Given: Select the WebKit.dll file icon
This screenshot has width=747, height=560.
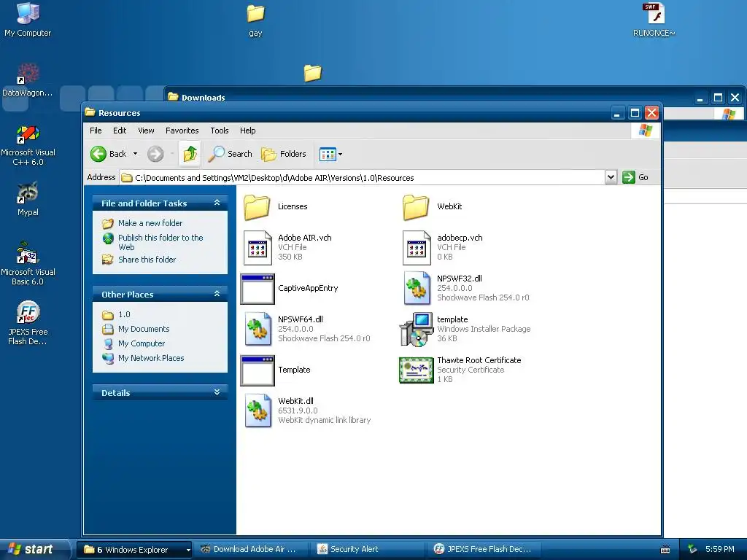Looking at the screenshot, I should (x=258, y=411).
